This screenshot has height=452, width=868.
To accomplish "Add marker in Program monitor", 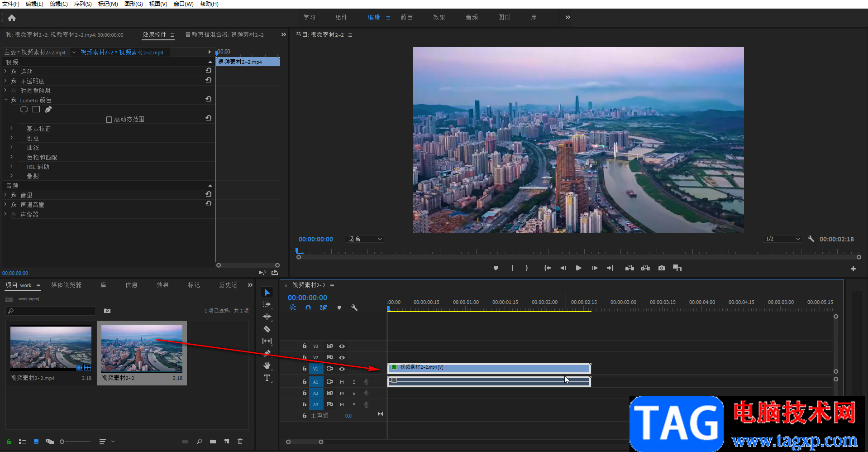I will (x=496, y=268).
